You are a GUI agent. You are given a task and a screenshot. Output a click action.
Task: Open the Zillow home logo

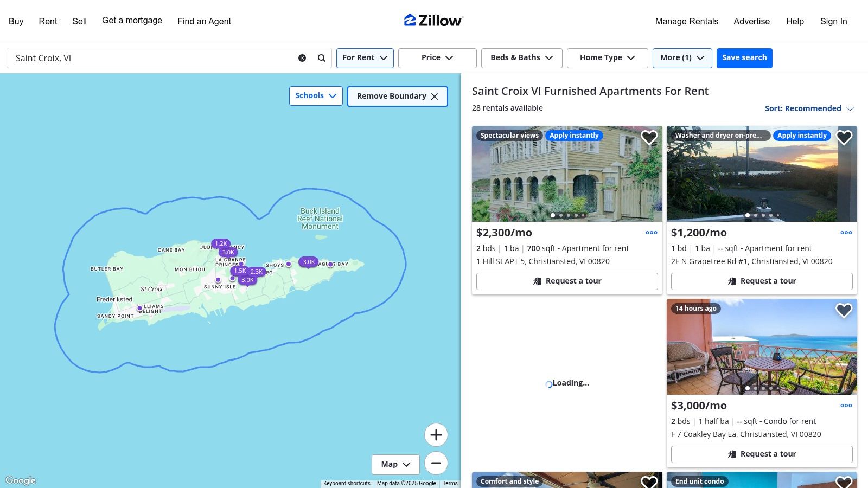click(433, 21)
